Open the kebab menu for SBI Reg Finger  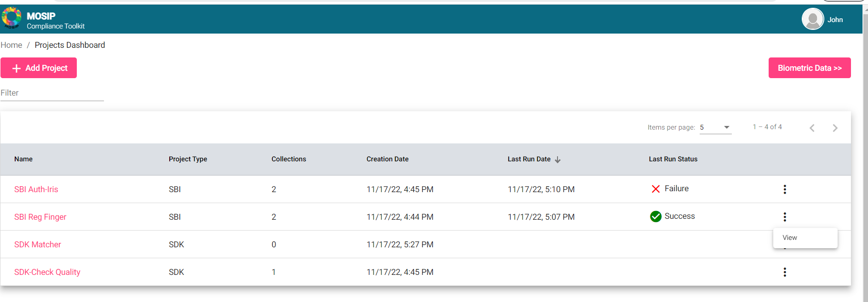pyautogui.click(x=785, y=217)
